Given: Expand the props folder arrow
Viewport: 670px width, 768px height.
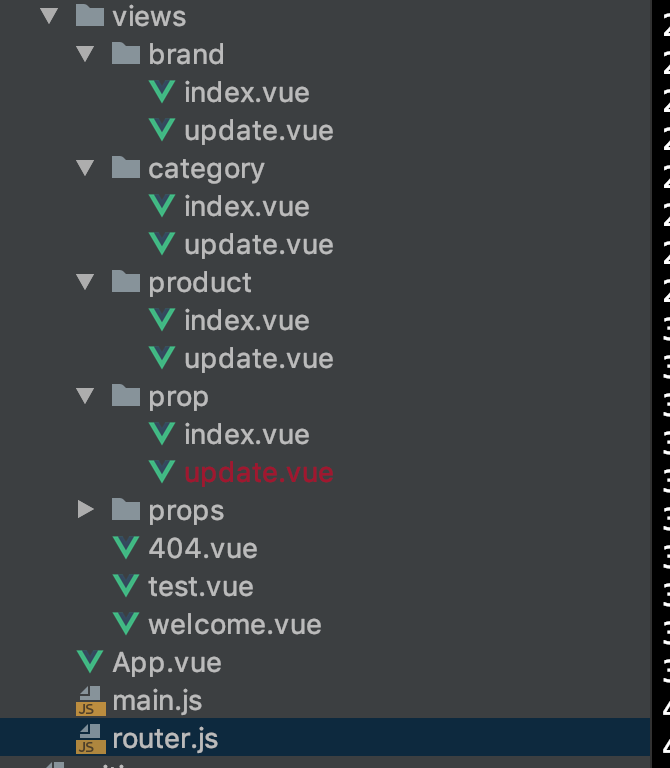Looking at the screenshot, I should click(x=85, y=510).
